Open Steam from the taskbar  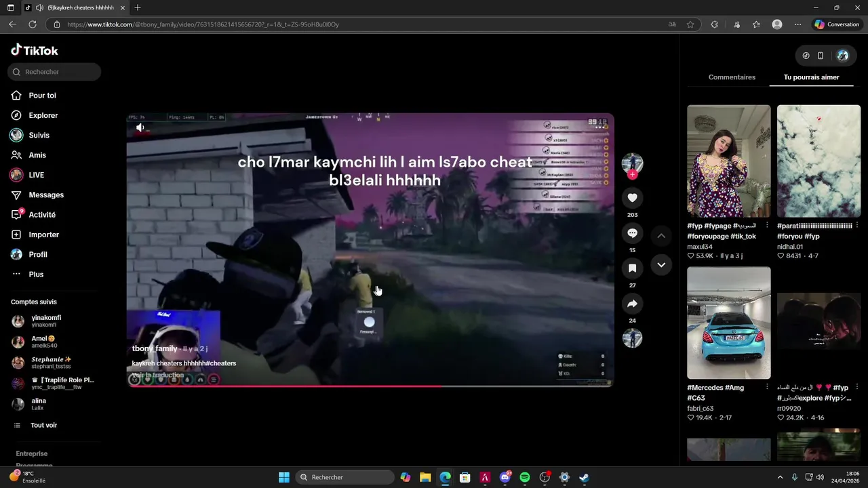tap(584, 477)
